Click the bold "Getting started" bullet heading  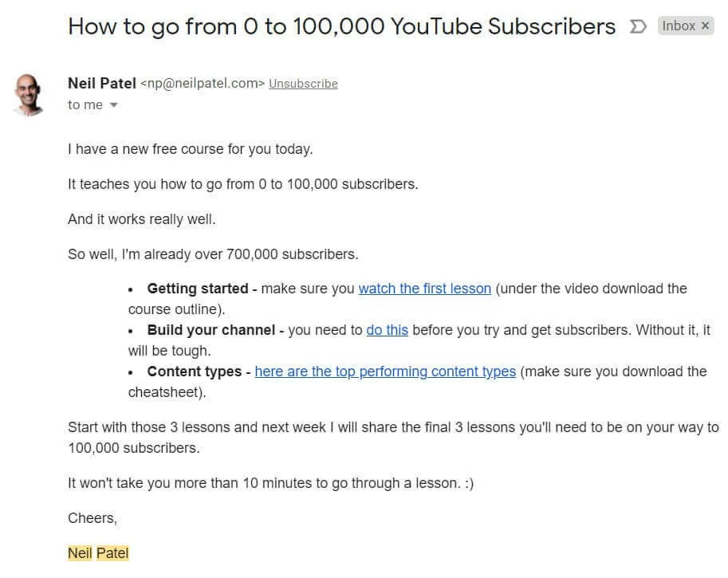199,289
